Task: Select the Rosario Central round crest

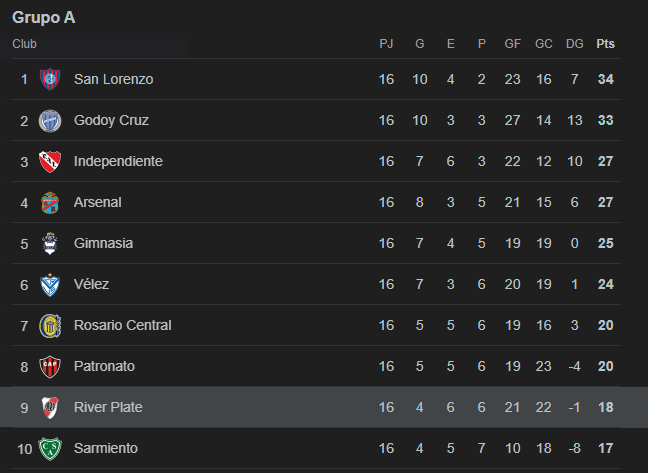Action: pyautogui.click(x=50, y=326)
